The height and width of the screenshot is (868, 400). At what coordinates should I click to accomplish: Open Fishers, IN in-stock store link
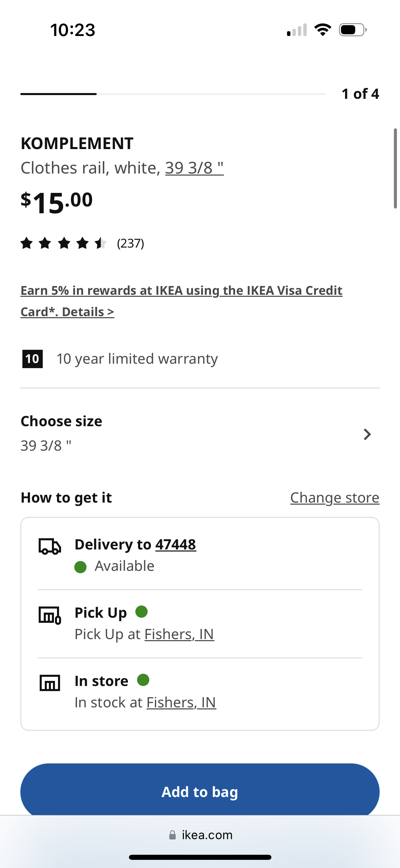pos(181,703)
